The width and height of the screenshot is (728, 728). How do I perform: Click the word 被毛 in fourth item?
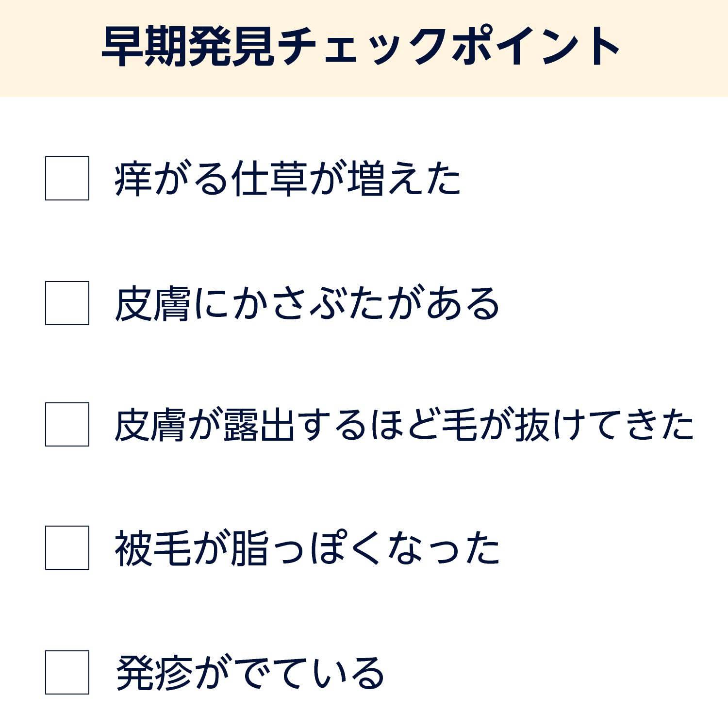click(152, 548)
